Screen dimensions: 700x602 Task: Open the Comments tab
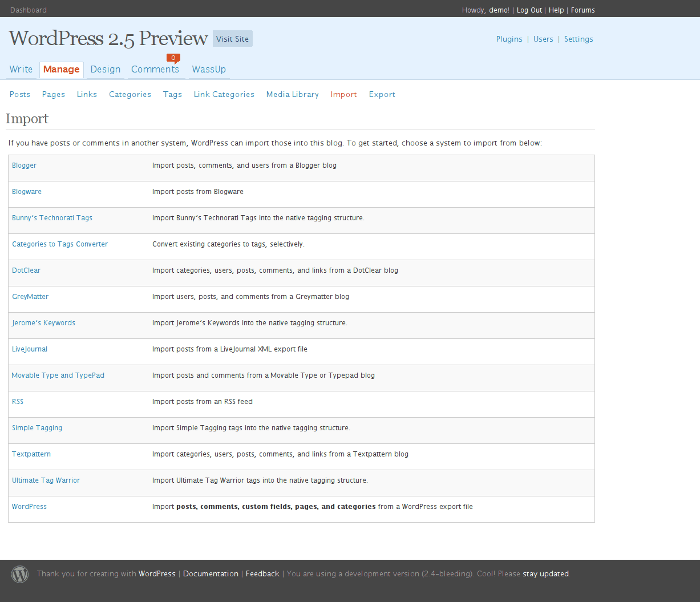point(155,69)
